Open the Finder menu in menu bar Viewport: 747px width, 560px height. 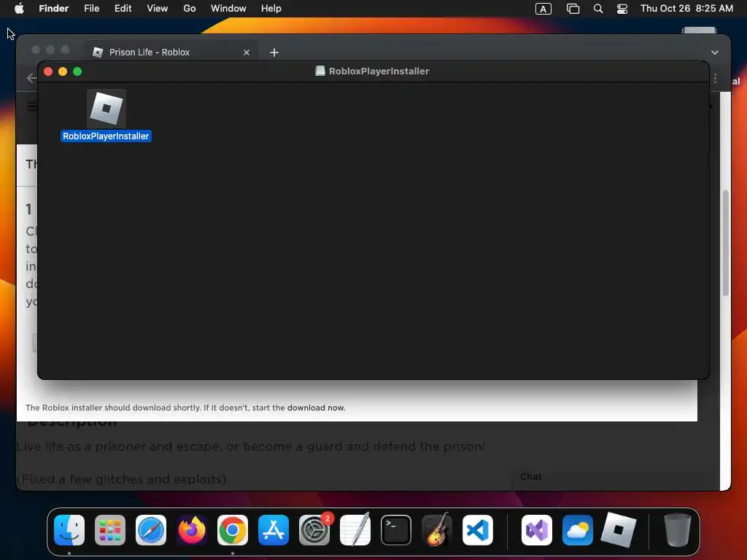pyautogui.click(x=53, y=9)
